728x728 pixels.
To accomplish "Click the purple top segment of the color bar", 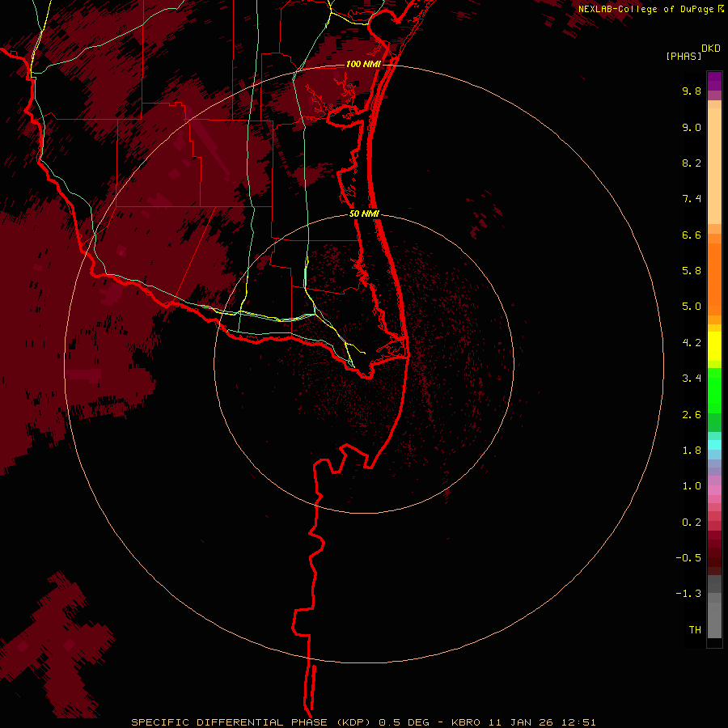I will tap(714, 81).
